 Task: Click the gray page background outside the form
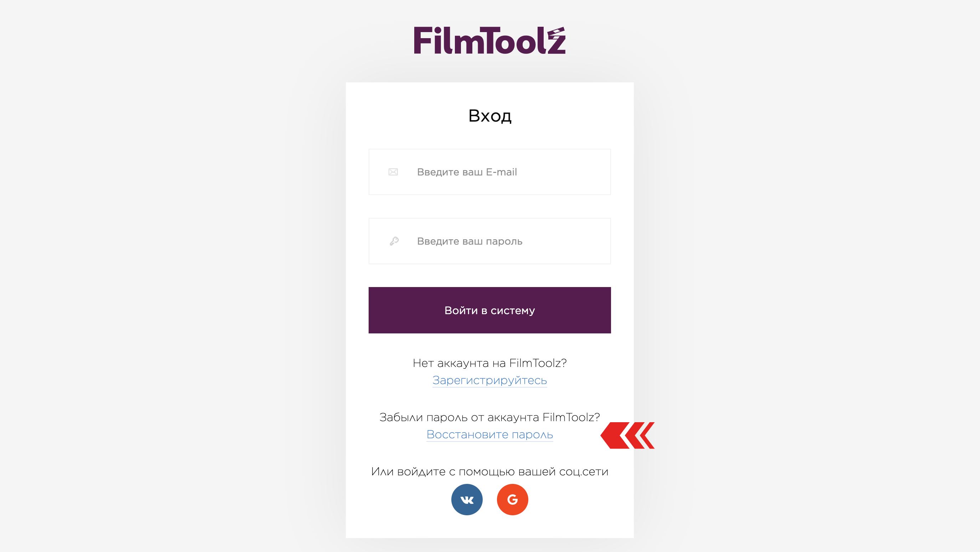point(152,266)
